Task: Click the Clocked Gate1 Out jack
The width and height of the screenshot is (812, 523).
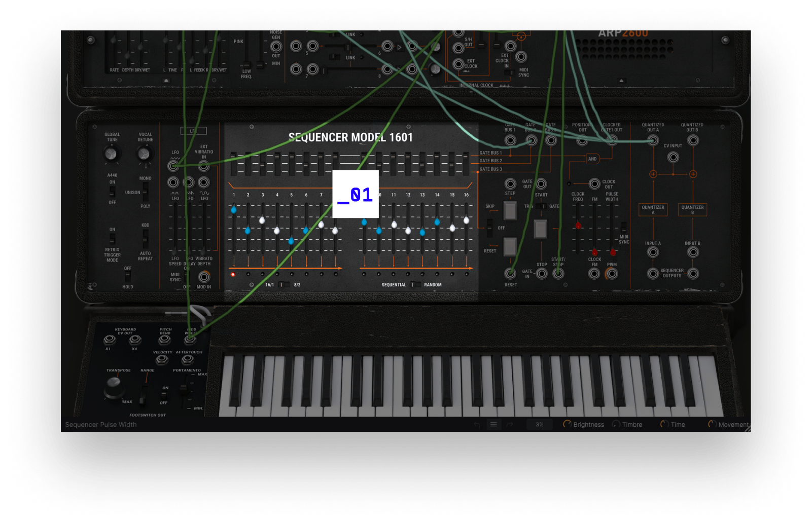Action: pyautogui.click(x=612, y=141)
